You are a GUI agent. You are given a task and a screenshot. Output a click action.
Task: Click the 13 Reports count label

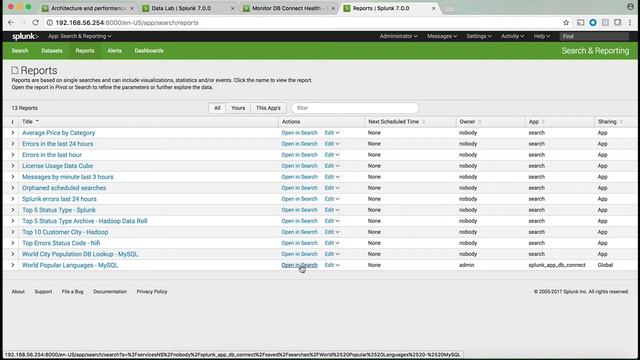tap(24, 108)
